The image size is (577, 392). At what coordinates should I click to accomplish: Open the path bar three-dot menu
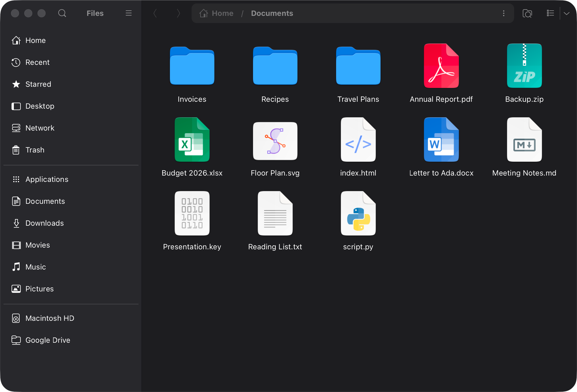pos(504,13)
